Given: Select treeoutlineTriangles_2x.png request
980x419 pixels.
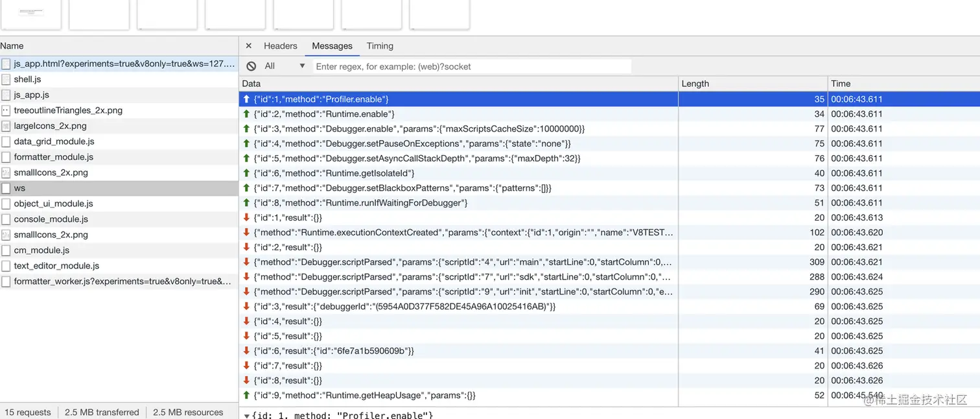Looking at the screenshot, I should tap(119, 110).
